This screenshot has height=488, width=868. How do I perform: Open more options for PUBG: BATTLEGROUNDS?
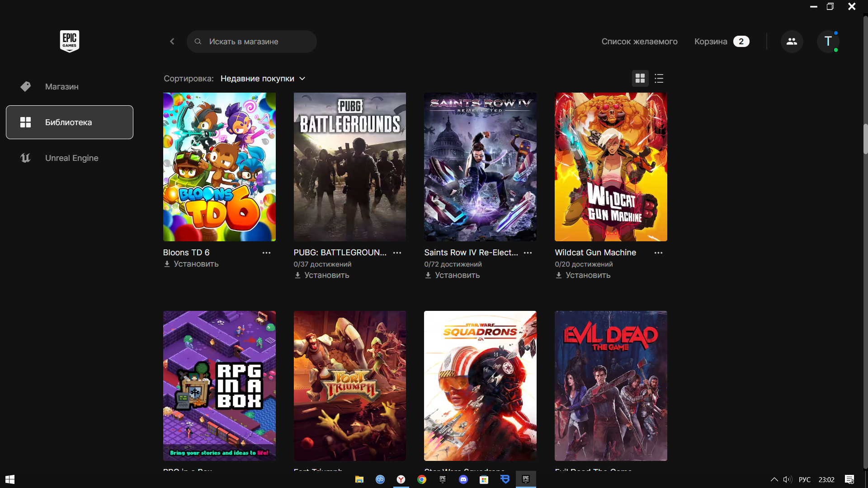point(397,253)
